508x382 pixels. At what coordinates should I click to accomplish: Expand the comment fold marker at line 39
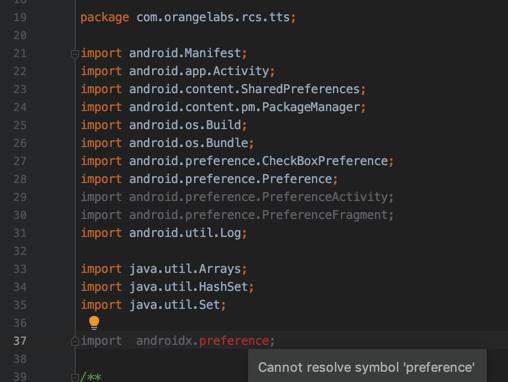pos(75,377)
